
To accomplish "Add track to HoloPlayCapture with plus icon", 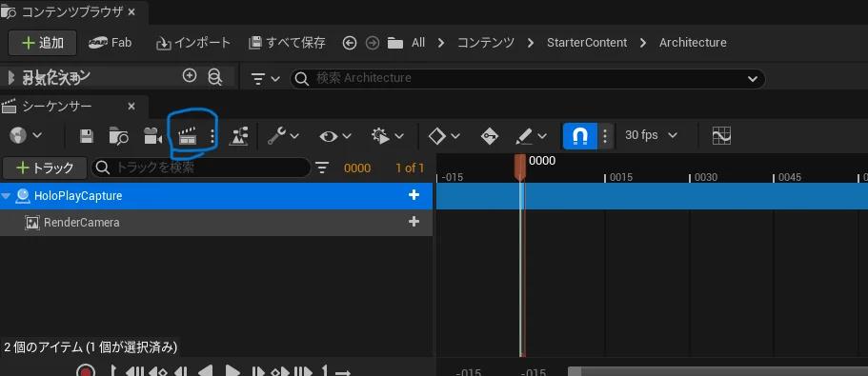I will (x=414, y=195).
